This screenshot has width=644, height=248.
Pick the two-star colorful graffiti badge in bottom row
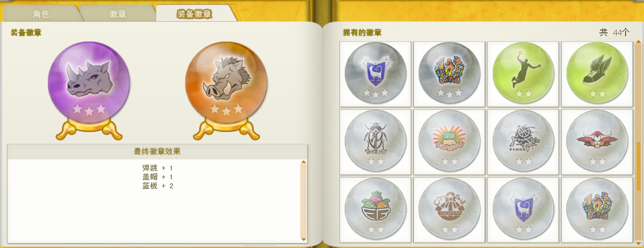(597, 208)
